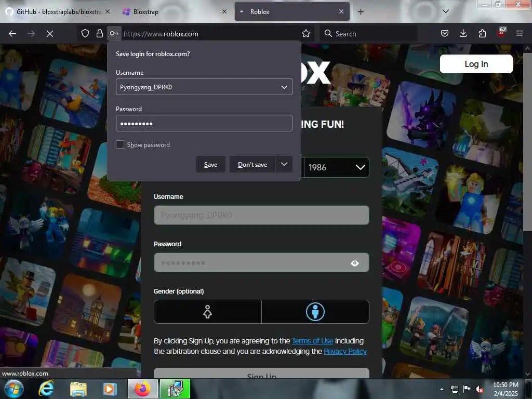
Task: Click the purple dragon game thumbnail
Action: [x=421, y=116]
